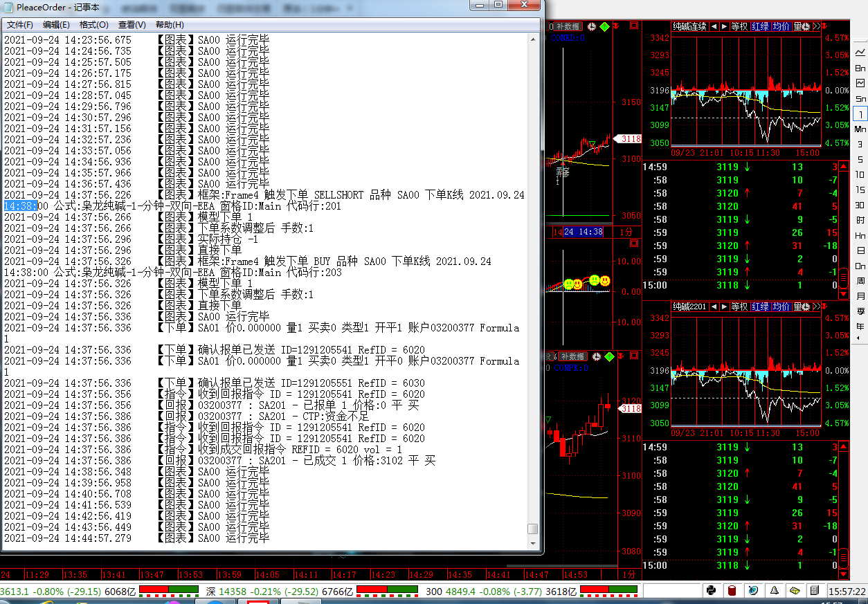The height and width of the screenshot is (604, 868).
Task: Click previous arrow in 纯碱连续 panel
Action: (x=714, y=26)
